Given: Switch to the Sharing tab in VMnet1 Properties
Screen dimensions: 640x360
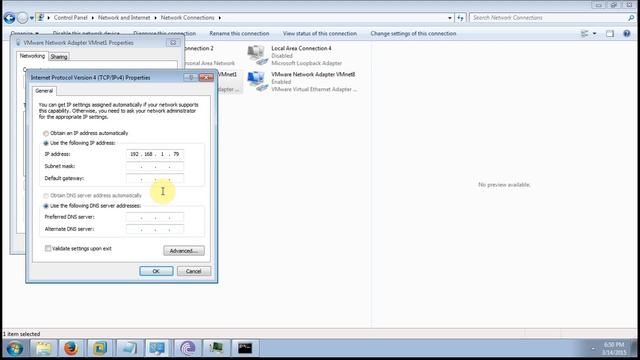Looking at the screenshot, I should (59, 57).
